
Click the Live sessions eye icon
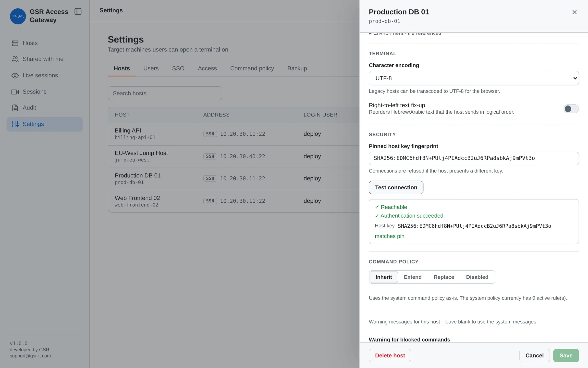pyautogui.click(x=15, y=76)
